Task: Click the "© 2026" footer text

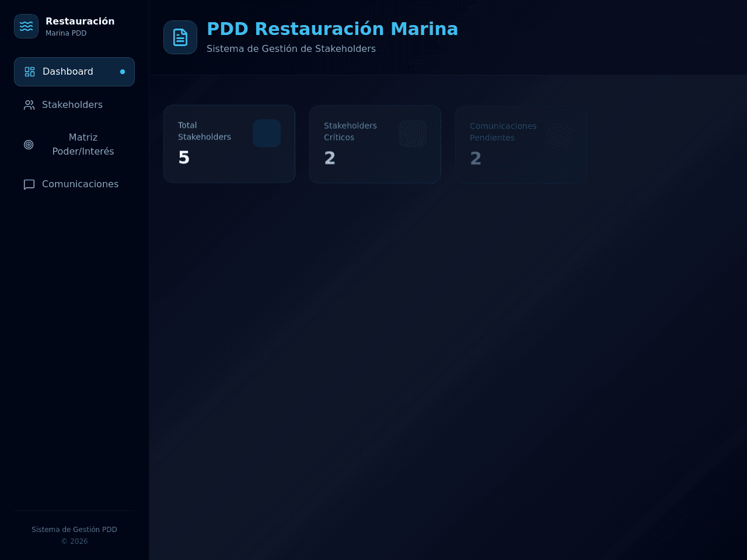Action: pyautogui.click(x=74, y=541)
